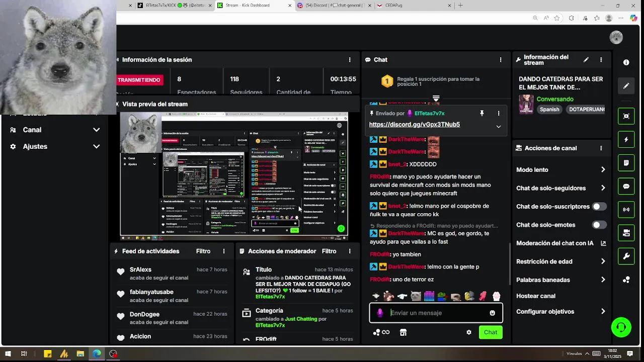Open Configurar objetivos settings
The width and height of the screenshot is (644, 362).
click(561, 312)
